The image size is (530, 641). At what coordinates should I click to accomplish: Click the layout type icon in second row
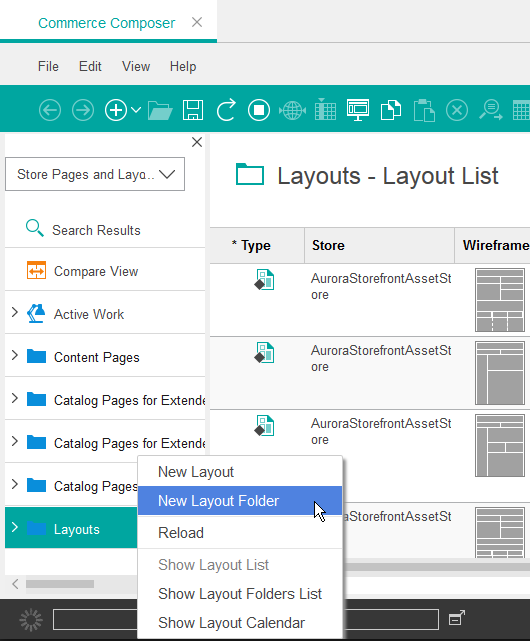coord(264,352)
